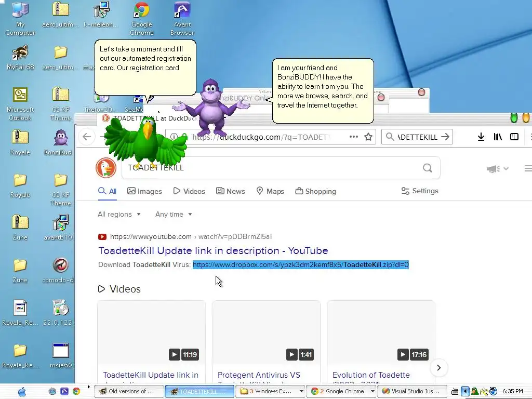Open the comodo-d installer icon on desktop

click(x=60, y=270)
